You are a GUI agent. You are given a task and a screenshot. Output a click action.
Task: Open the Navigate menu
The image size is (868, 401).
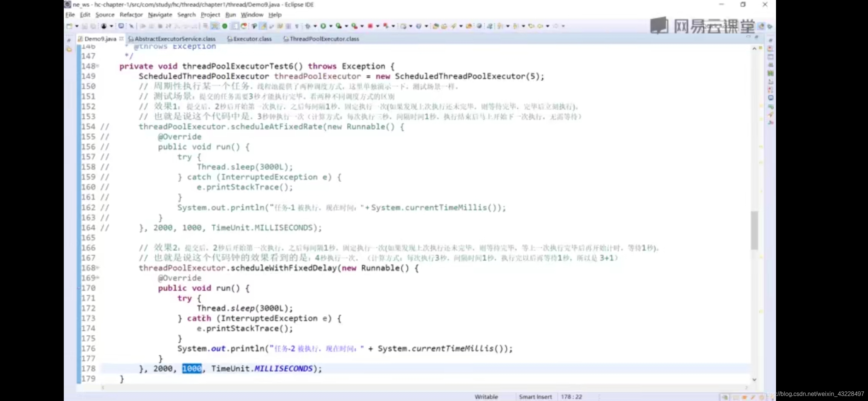coord(160,15)
